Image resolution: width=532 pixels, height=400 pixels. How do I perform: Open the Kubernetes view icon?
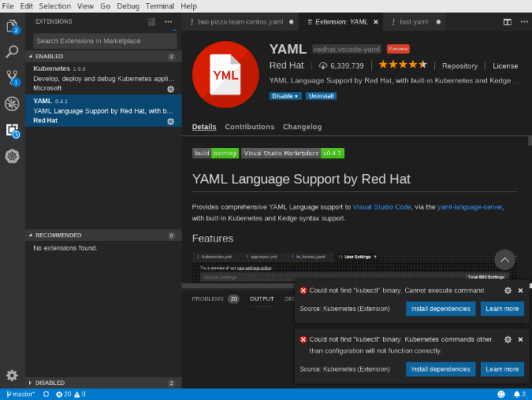point(12,156)
